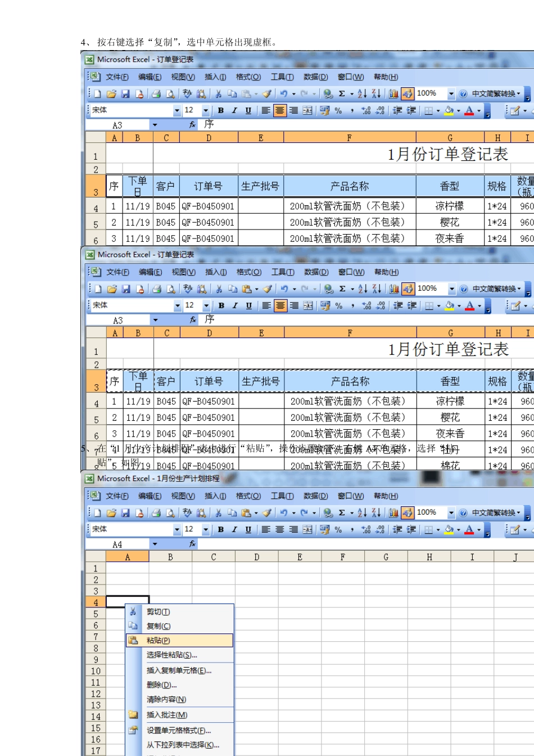Click the Copy icon in 1月份生产计划排程 toolbar
Image resolution: width=534 pixels, height=756 pixels.
click(232, 512)
